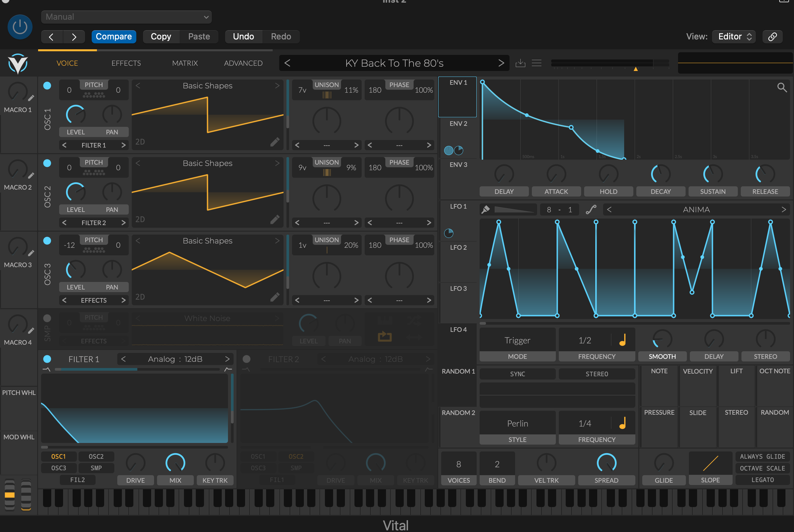Toggle OSC 3 on/off

coord(47,241)
